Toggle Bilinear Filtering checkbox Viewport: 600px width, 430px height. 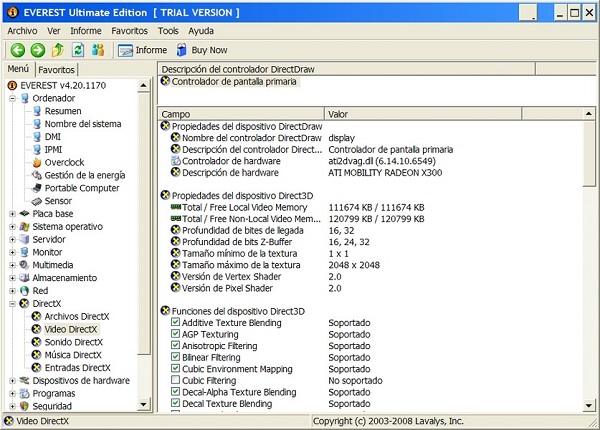pos(175,357)
